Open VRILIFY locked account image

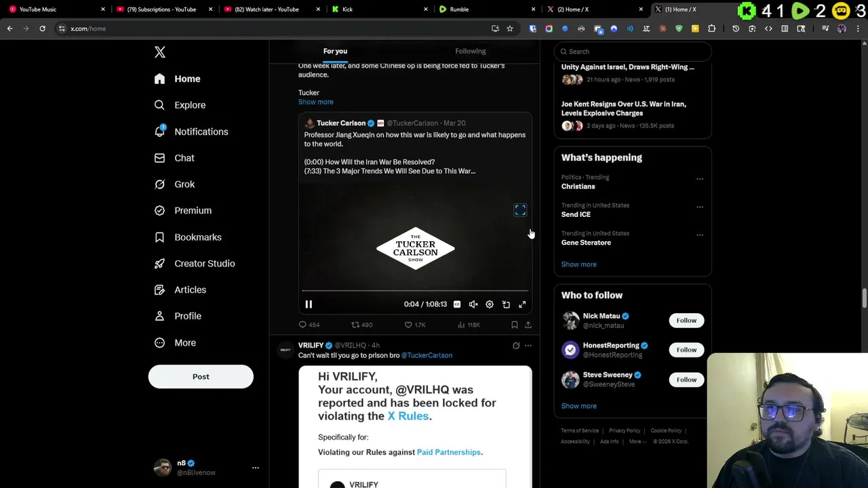(x=415, y=427)
